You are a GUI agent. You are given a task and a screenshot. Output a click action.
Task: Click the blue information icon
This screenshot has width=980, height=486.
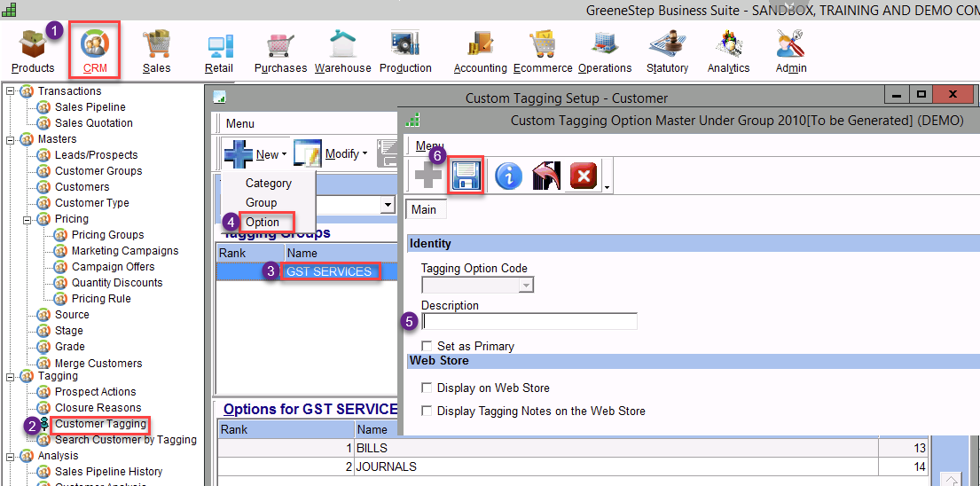(x=508, y=176)
